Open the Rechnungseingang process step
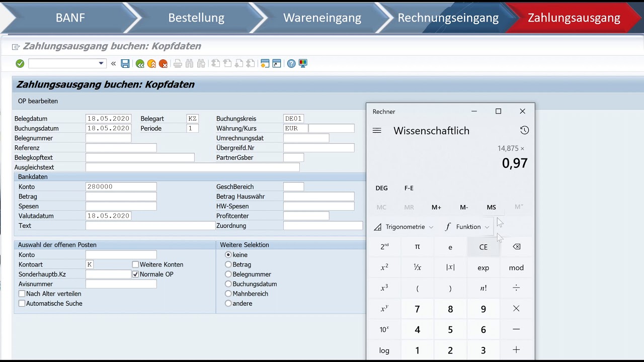644x362 pixels. click(448, 18)
